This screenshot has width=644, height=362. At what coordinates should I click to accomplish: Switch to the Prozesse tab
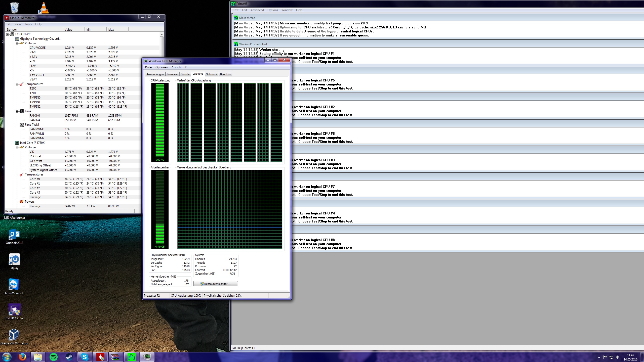(x=172, y=74)
